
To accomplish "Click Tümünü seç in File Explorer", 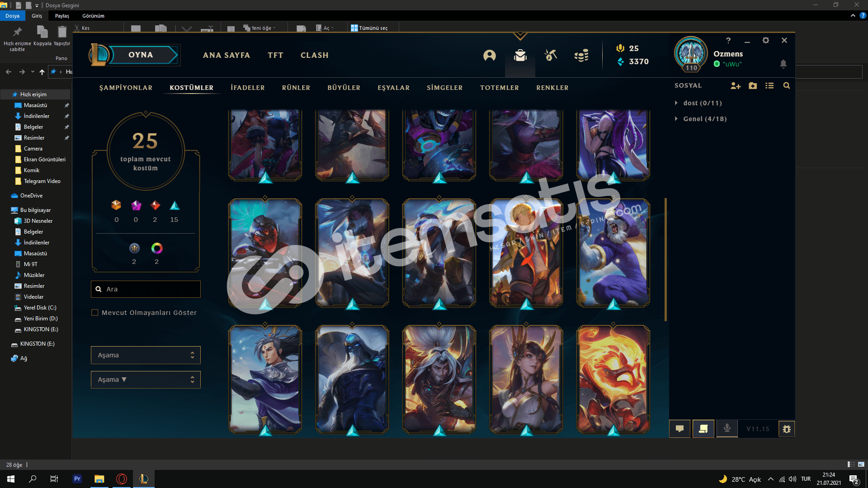I will (369, 28).
